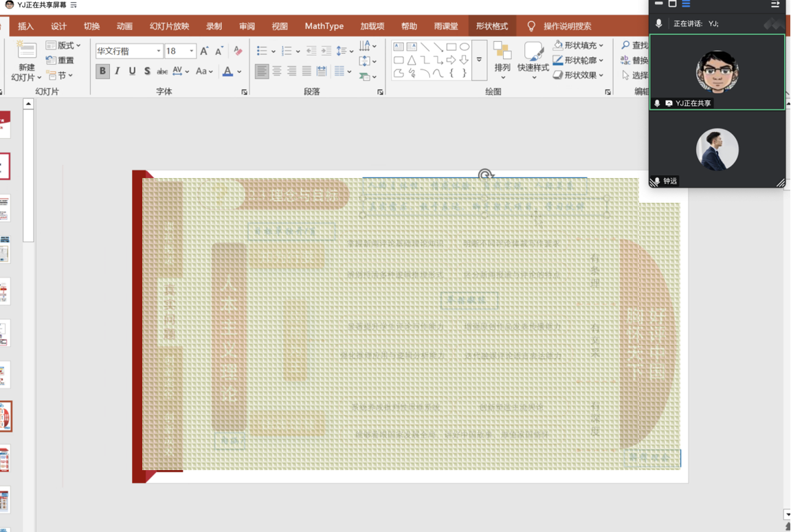Apply the font color A swatch
The height and width of the screenshot is (532, 791).
click(227, 71)
